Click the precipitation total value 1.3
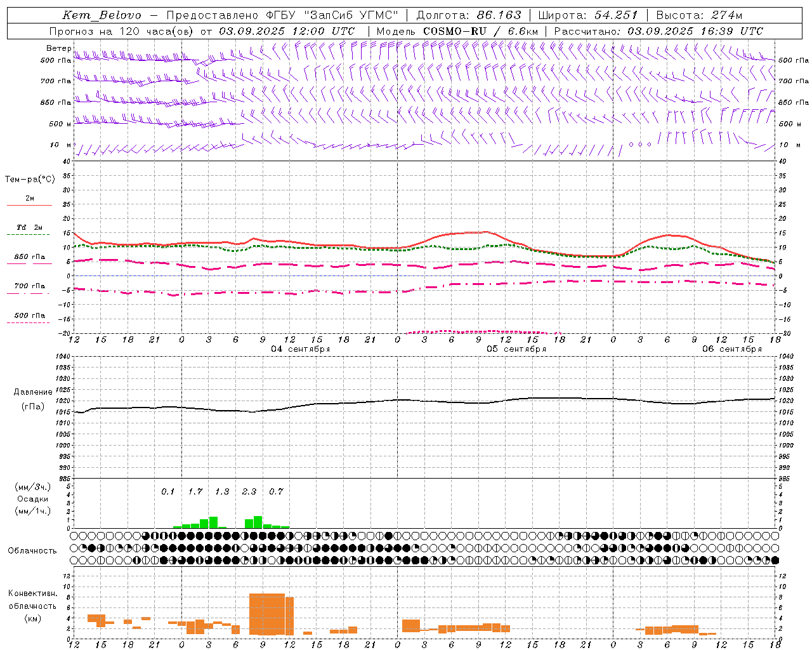This screenshot has height=650, width=812. [x=222, y=492]
